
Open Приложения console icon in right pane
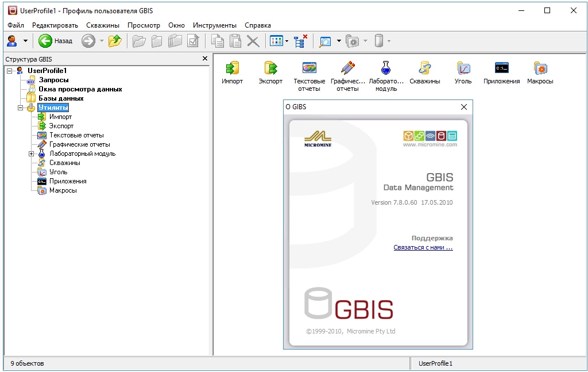pos(502,68)
